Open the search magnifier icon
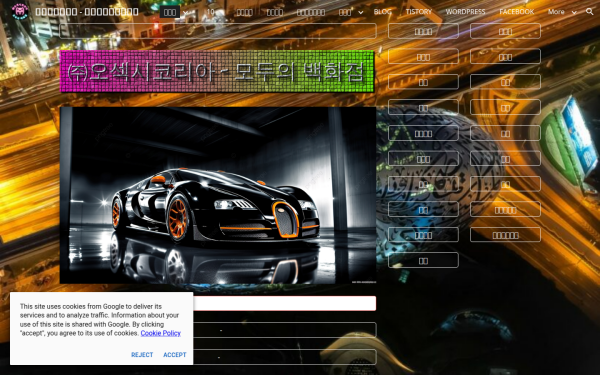 pos(590,12)
